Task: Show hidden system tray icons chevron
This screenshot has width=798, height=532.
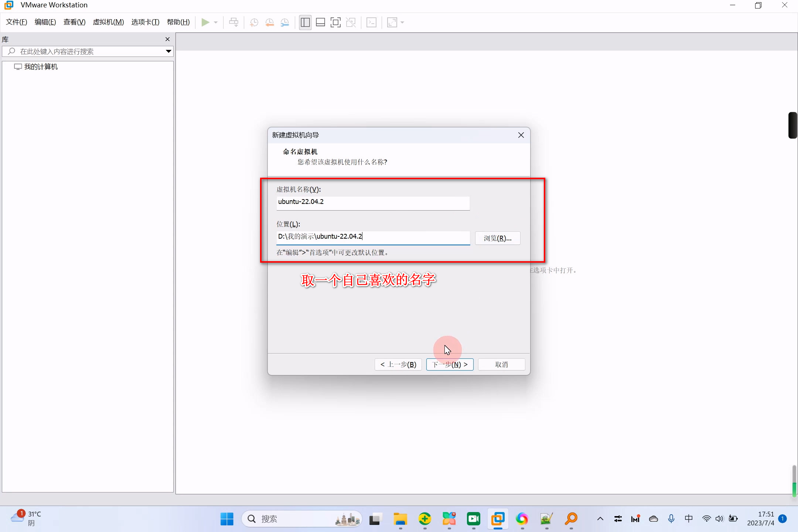Action: point(600,519)
